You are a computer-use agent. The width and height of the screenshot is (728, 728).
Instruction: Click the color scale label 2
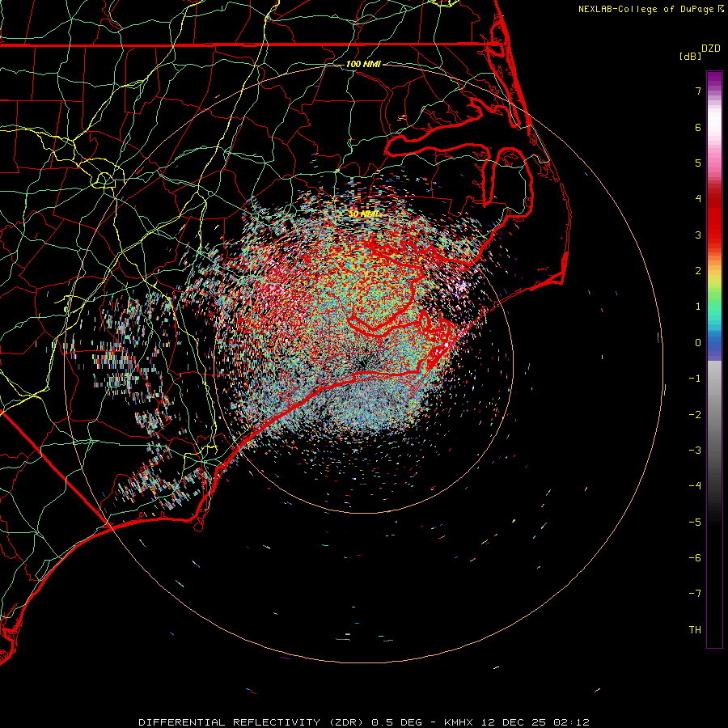(x=698, y=271)
